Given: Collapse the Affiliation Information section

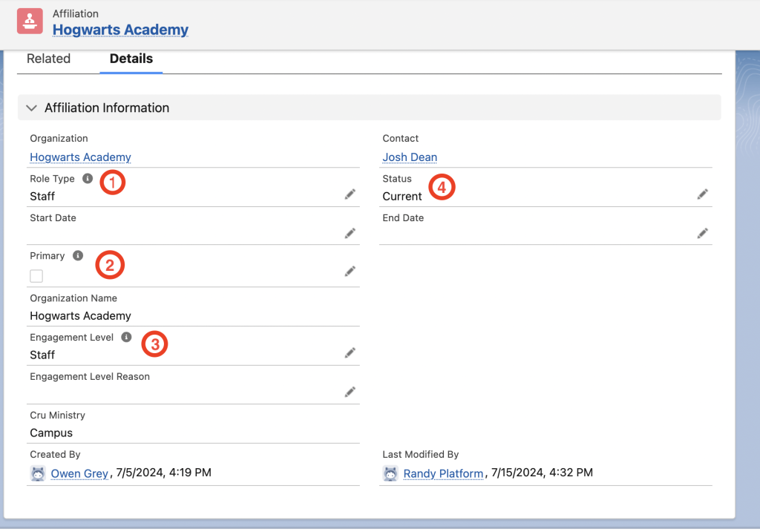Looking at the screenshot, I should coord(31,108).
